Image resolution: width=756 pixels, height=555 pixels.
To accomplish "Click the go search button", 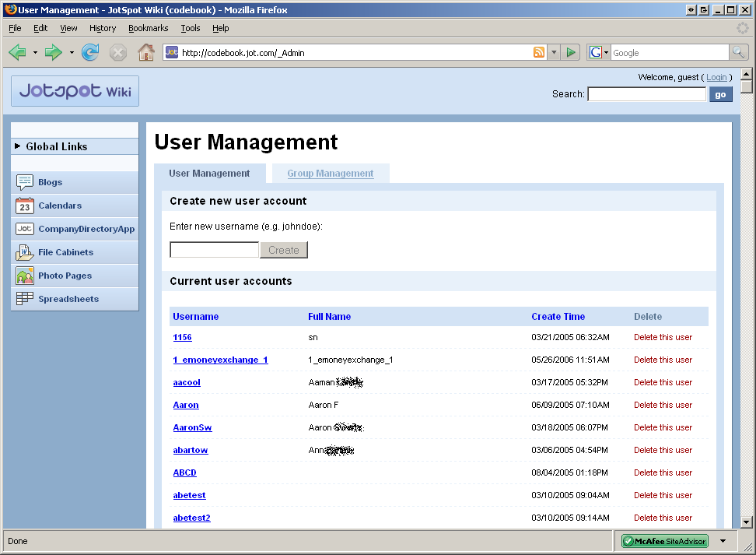I will coord(721,95).
